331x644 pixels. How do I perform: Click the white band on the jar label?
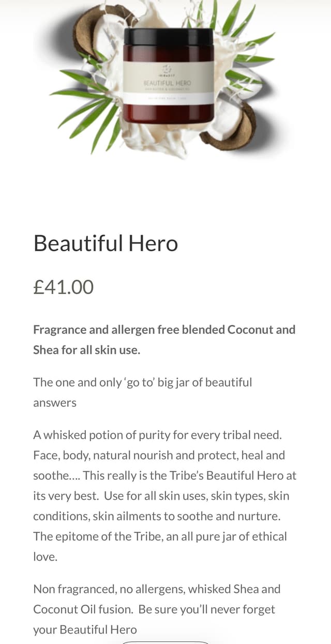point(168,98)
